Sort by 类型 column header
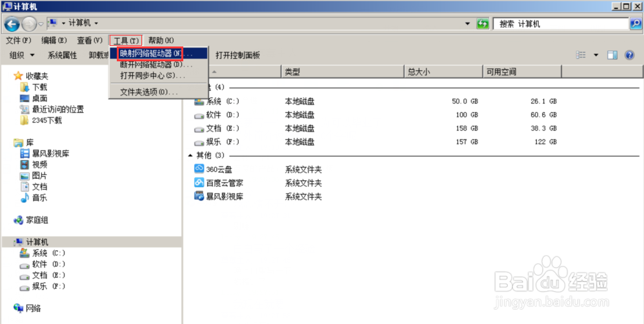This screenshot has height=324, width=644. [343, 72]
